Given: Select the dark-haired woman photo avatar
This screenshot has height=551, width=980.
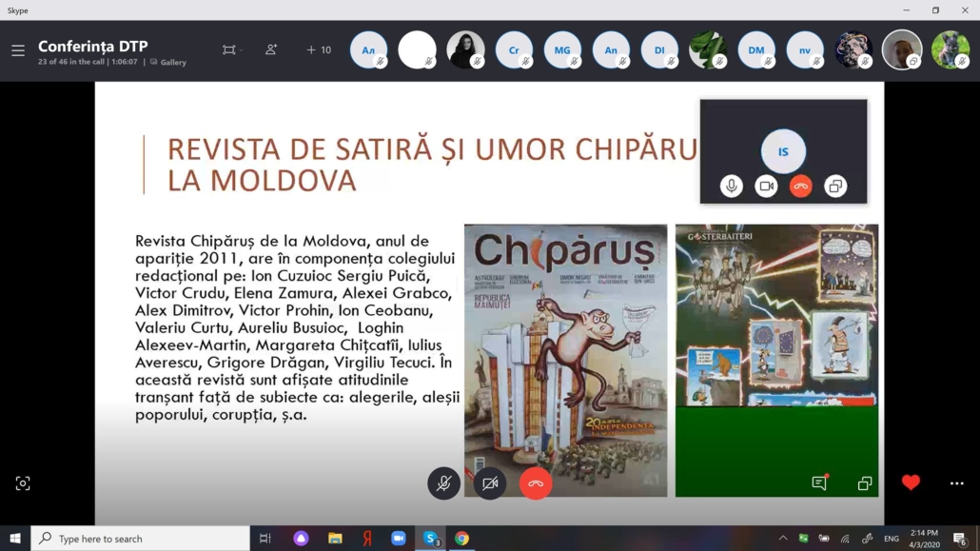Looking at the screenshot, I should 465,50.
